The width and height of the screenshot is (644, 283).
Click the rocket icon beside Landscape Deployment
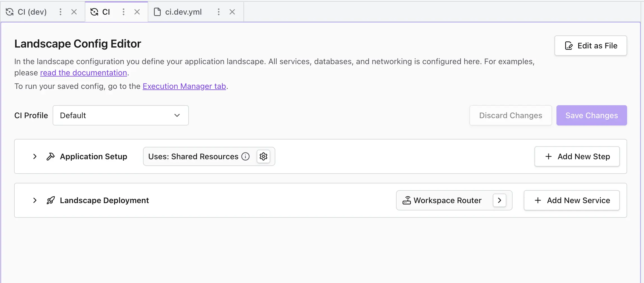pyautogui.click(x=50, y=200)
